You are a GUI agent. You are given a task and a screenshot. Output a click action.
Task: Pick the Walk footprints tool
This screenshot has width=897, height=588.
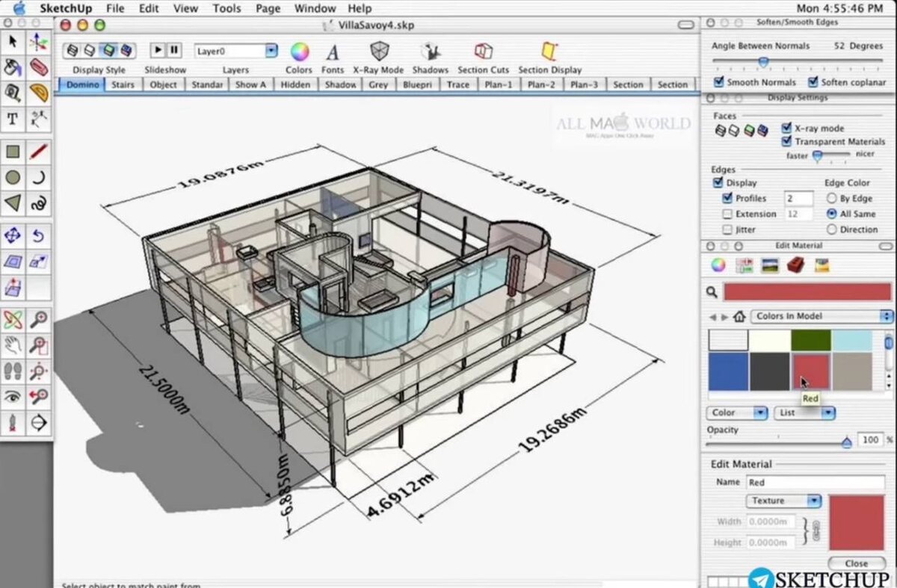pos(13,371)
